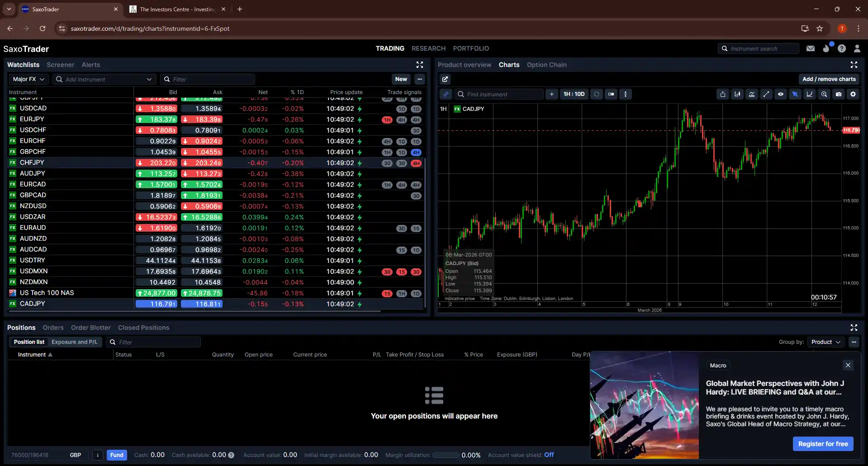This screenshot has height=466, width=868.
Task: Click the Find instrument field in chart
Action: point(499,94)
